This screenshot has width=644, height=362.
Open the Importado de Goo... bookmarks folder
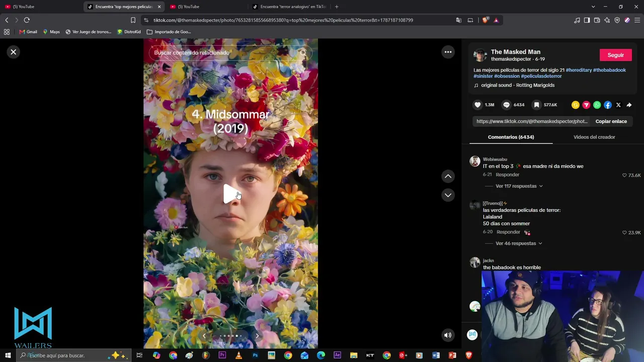[x=169, y=32]
